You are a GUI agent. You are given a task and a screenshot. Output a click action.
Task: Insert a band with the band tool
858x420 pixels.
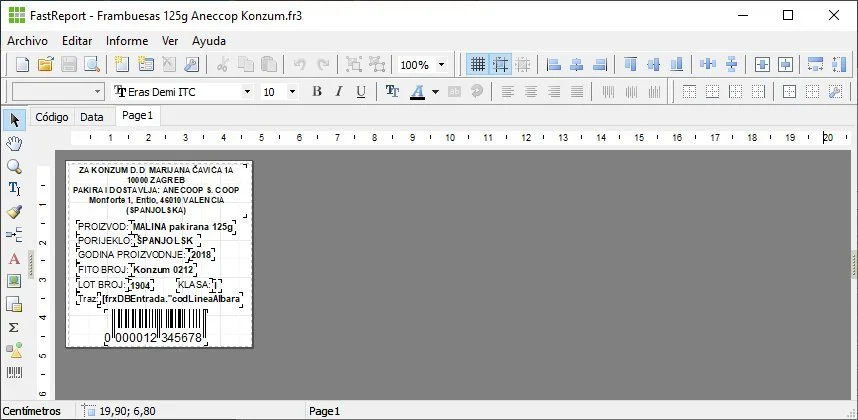(14, 235)
